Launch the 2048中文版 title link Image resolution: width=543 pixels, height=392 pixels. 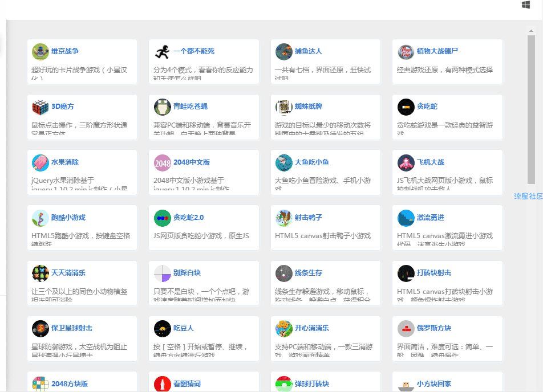point(192,162)
